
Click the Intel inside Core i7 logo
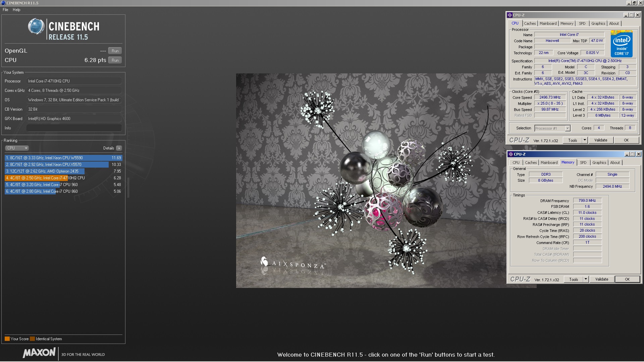(622, 44)
